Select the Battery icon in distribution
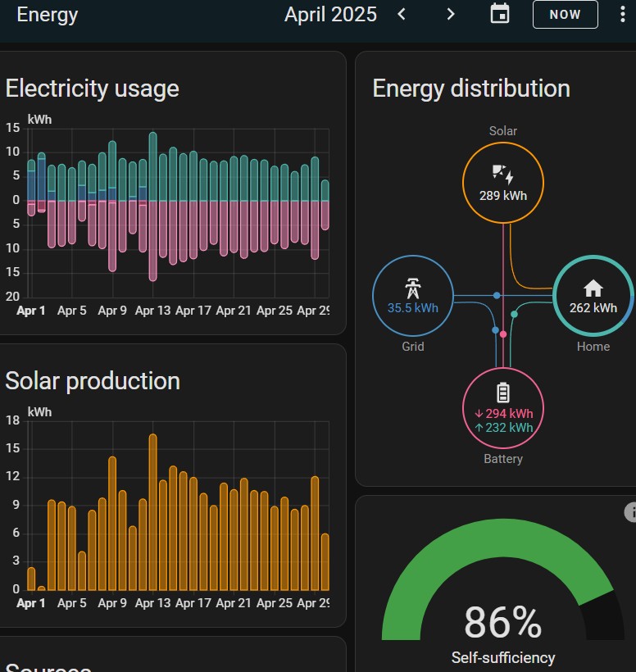Image resolution: width=636 pixels, height=672 pixels. coord(502,393)
